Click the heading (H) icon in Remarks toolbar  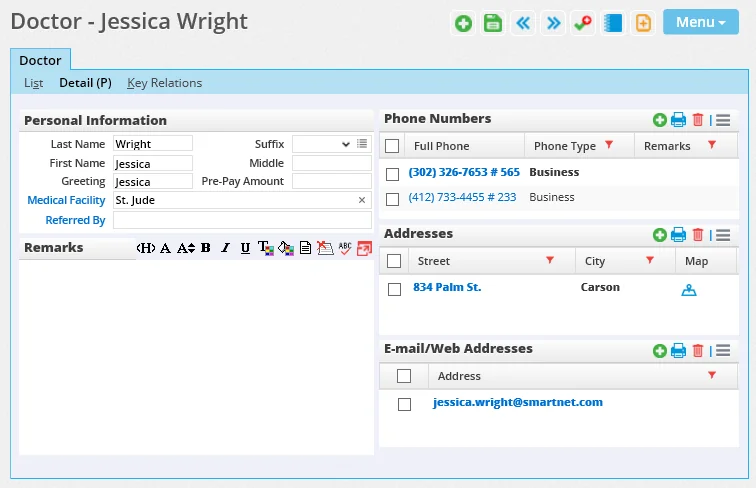146,248
